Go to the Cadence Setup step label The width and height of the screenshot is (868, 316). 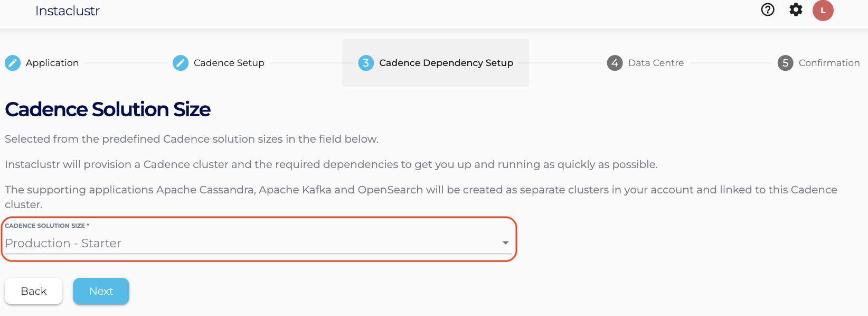tap(229, 63)
